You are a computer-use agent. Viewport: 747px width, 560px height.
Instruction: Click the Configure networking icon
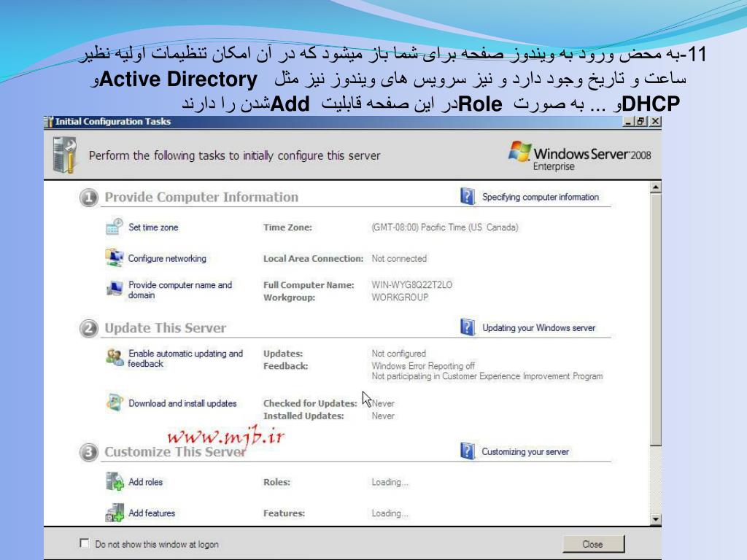click(x=115, y=257)
